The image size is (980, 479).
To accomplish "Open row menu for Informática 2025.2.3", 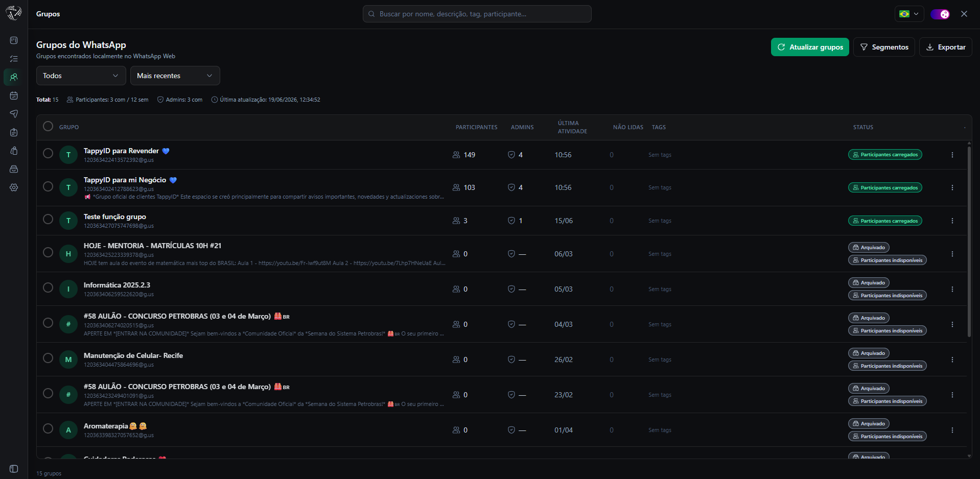I will [952, 289].
